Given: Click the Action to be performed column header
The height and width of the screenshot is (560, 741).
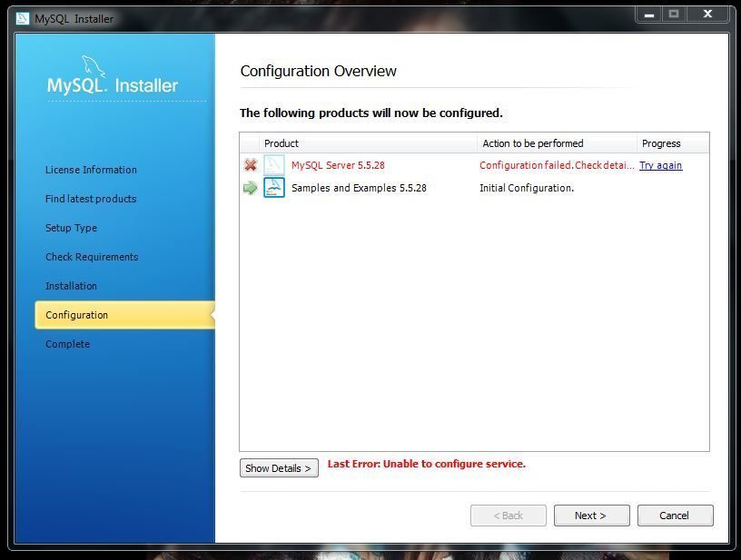Looking at the screenshot, I should tap(557, 143).
